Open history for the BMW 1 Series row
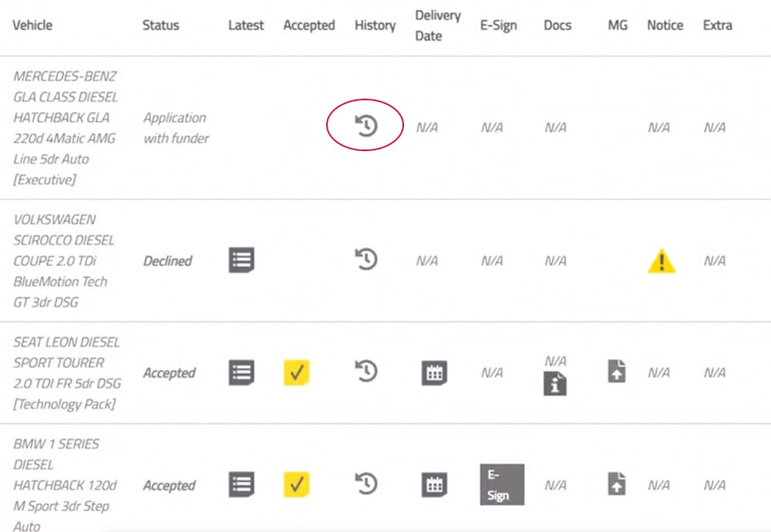The image size is (771, 532). [x=366, y=484]
